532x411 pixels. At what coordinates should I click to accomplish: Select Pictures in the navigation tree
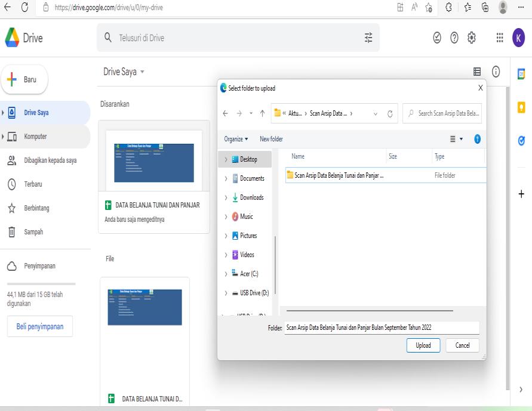click(x=248, y=236)
